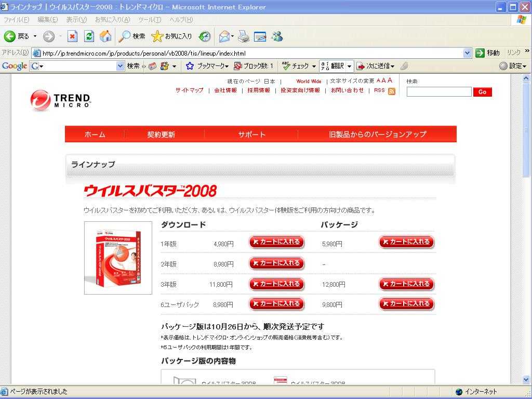
Task: Open spell check (チェック) dropdown arrow
Action: tap(314, 66)
